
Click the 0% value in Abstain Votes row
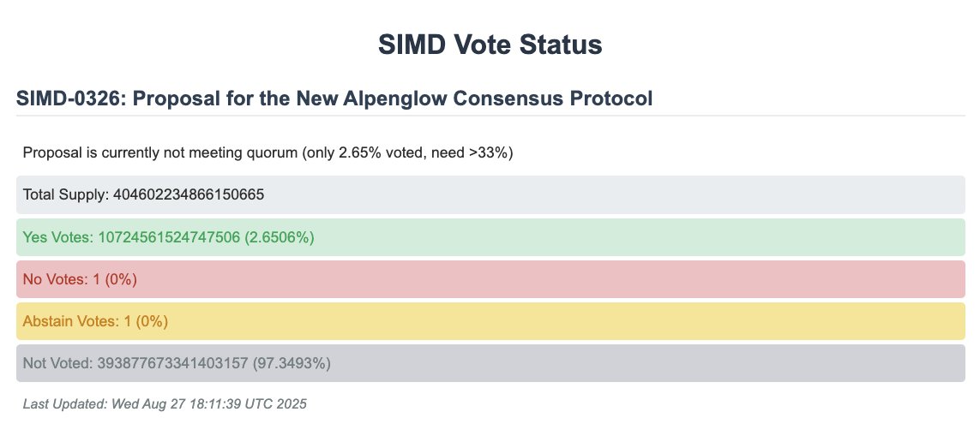[x=153, y=322]
